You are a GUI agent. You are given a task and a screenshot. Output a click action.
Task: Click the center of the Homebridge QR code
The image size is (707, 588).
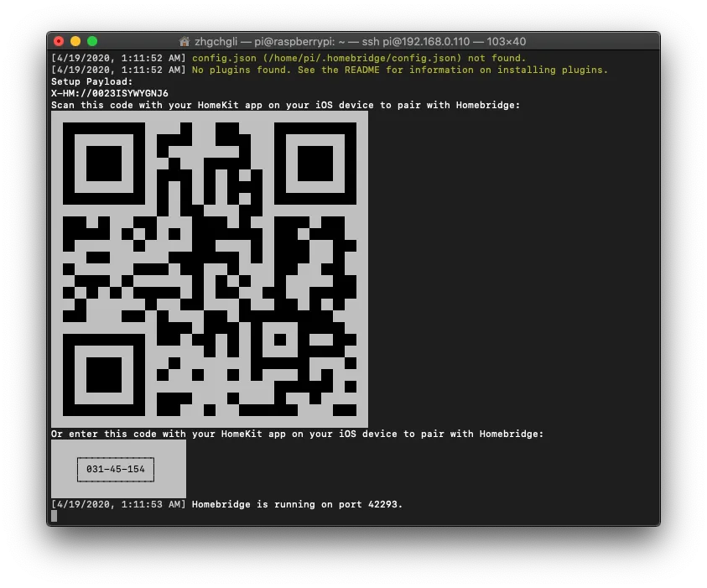(210, 269)
